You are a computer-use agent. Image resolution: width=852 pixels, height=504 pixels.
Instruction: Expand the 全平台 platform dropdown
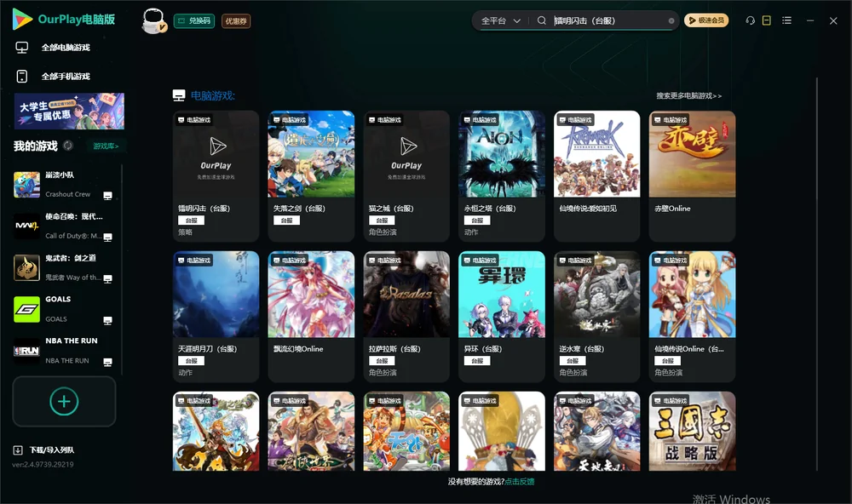500,20
